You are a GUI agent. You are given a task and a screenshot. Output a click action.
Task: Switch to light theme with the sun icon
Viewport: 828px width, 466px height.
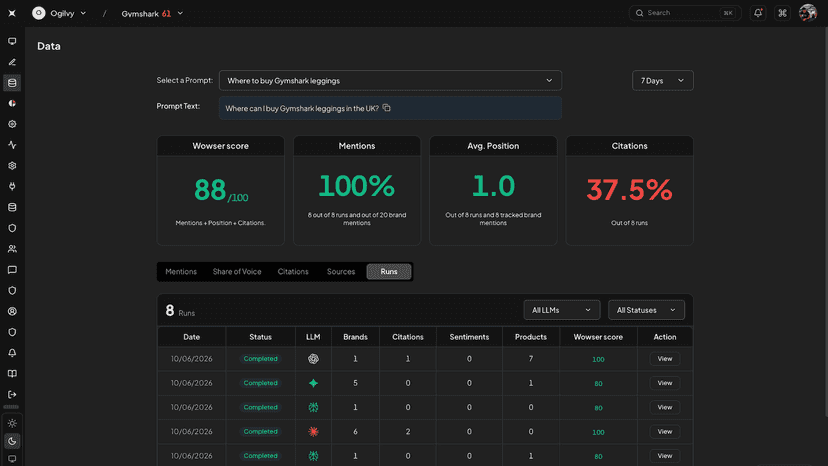point(12,423)
